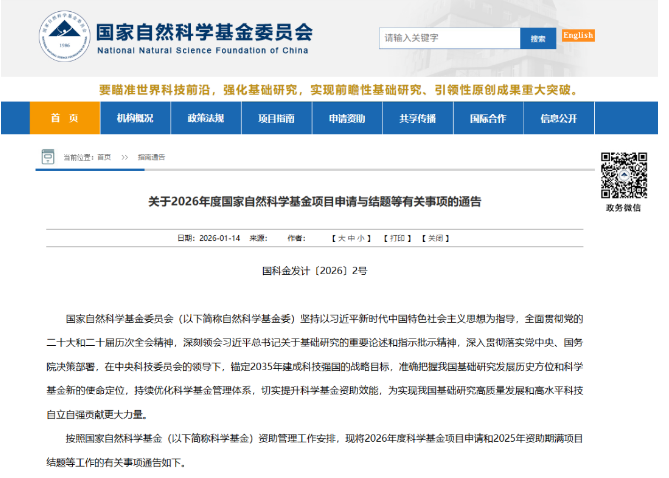This screenshot has width=669, height=478.
Task: Focus the 请输入关键字 search field
Action: click(x=449, y=38)
